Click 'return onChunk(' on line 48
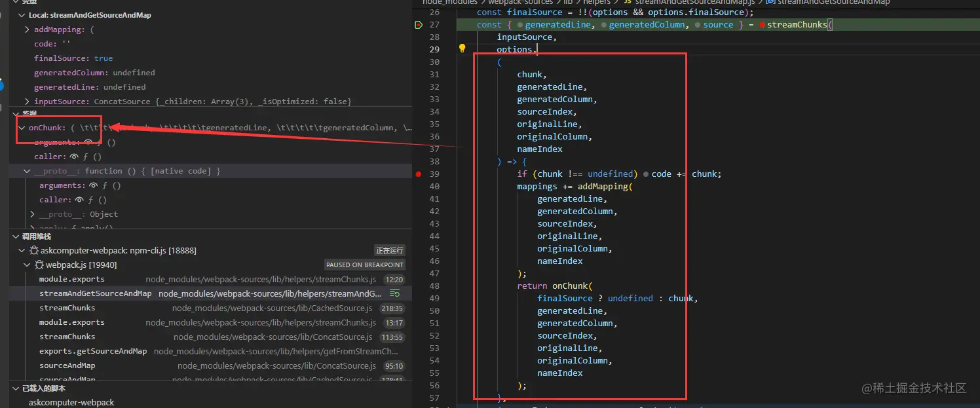Image resolution: width=980 pixels, height=408 pixels. (555, 286)
